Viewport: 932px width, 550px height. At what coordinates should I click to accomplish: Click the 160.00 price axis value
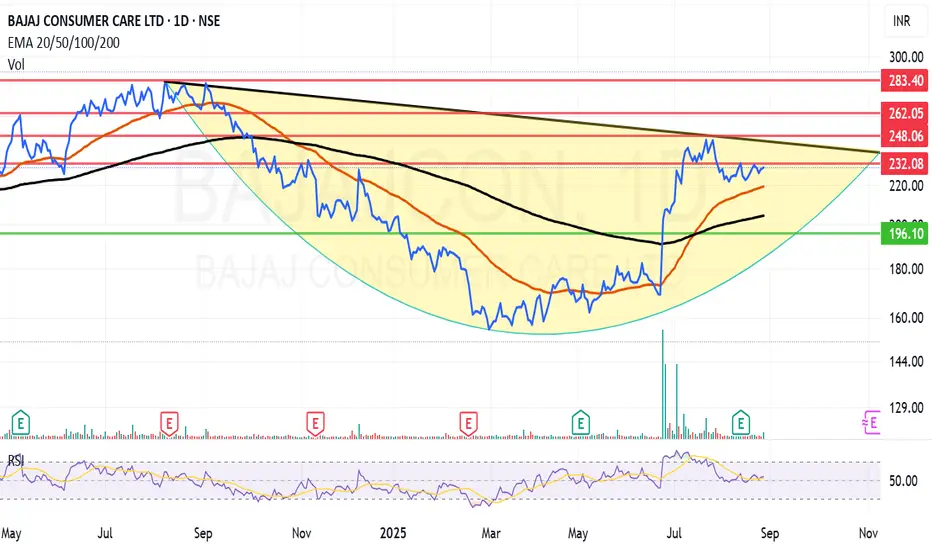pyautogui.click(x=906, y=318)
